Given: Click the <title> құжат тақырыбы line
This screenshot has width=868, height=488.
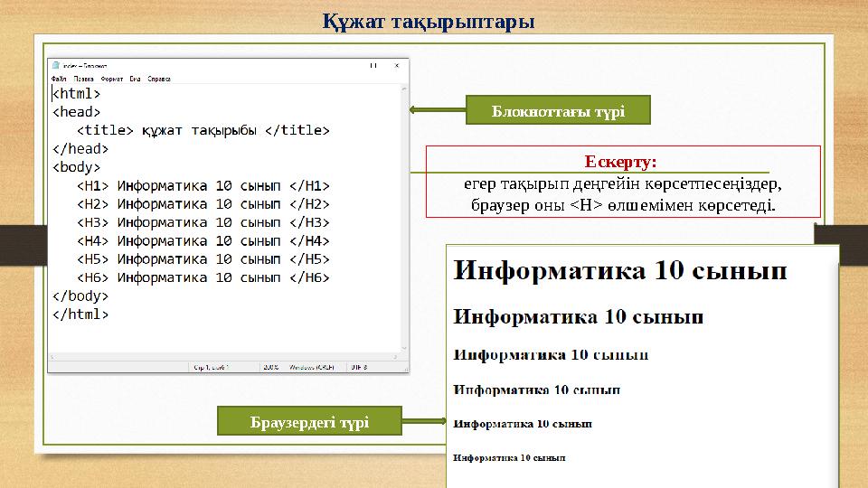Looking at the screenshot, I should click(203, 130).
